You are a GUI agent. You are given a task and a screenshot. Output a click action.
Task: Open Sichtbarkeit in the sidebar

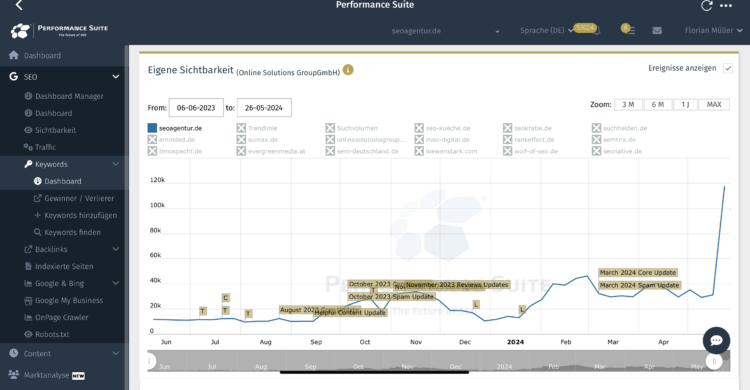55,130
